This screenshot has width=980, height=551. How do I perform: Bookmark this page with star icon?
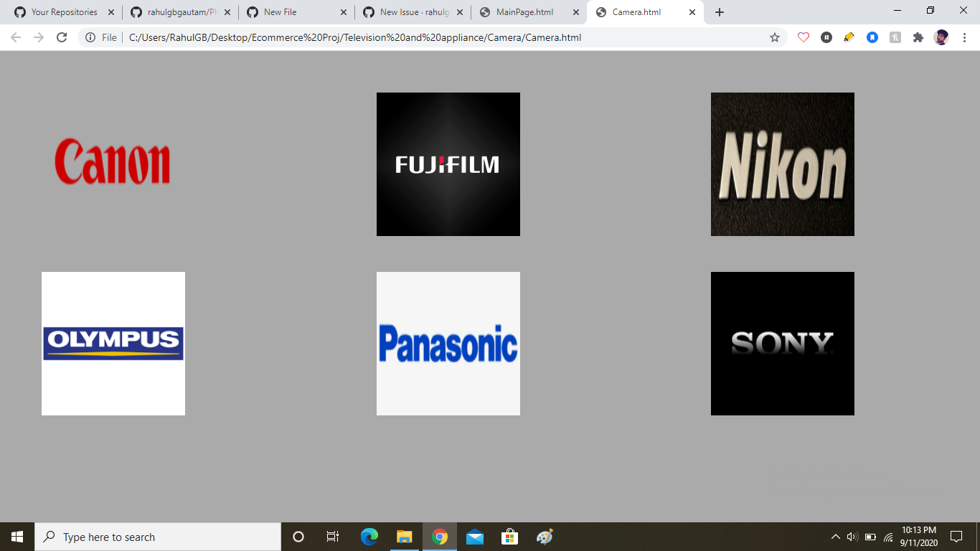pos(775,37)
